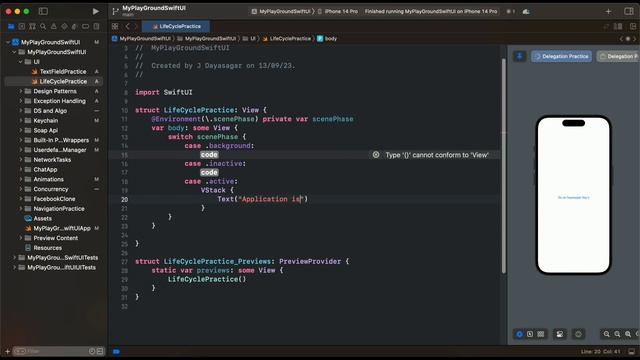Switch preview to Selectable mode
640x360 pixels.
coord(530,334)
